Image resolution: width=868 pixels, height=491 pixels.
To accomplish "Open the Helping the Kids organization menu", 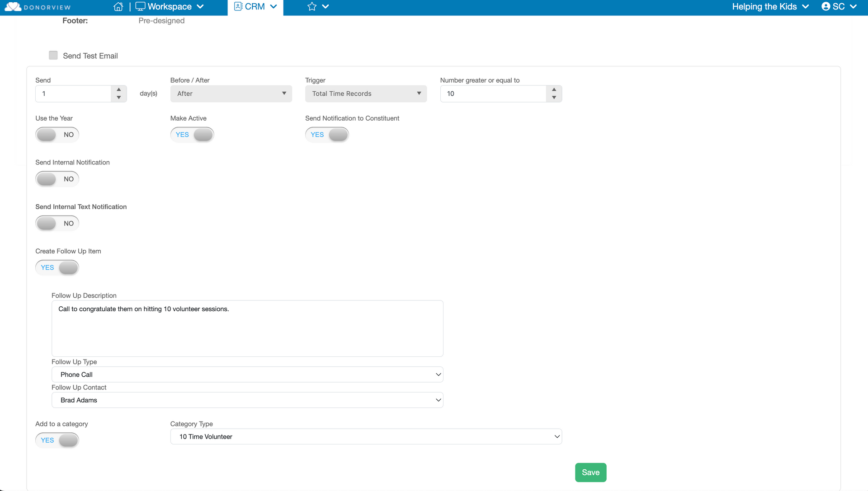I will tap(770, 7).
